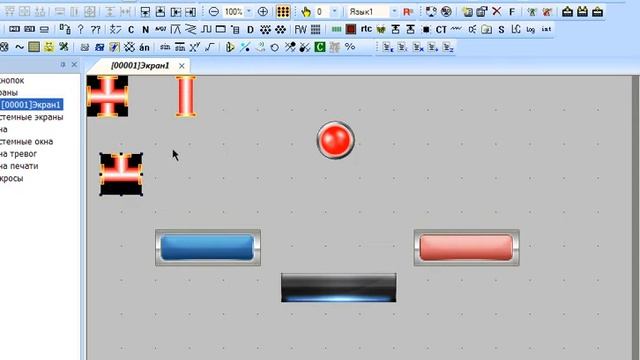The height and width of the screenshot is (360, 640).
Task: Click the S toolbar icon
Action: (x=501, y=29)
